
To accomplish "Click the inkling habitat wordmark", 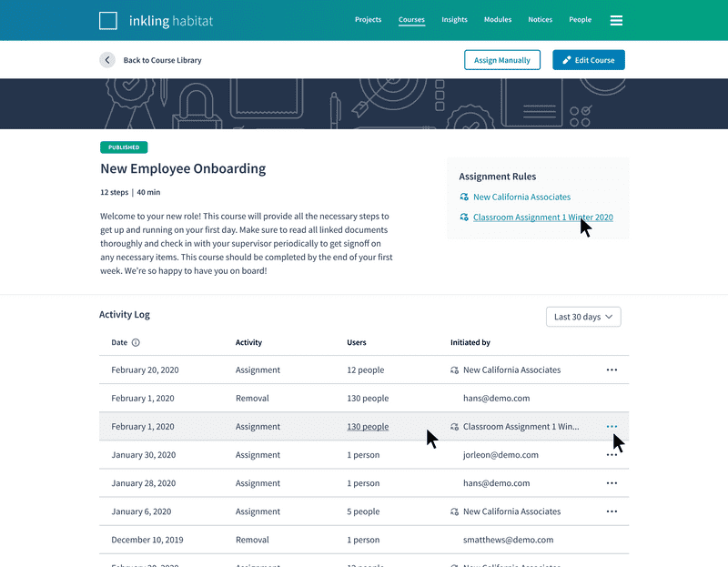I will click(x=171, y=21).
